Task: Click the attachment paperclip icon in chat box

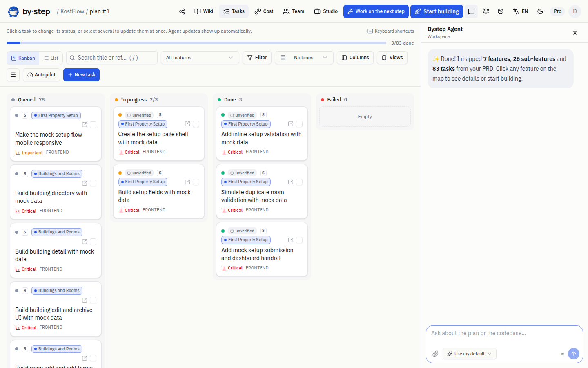Action: point(435,354)
